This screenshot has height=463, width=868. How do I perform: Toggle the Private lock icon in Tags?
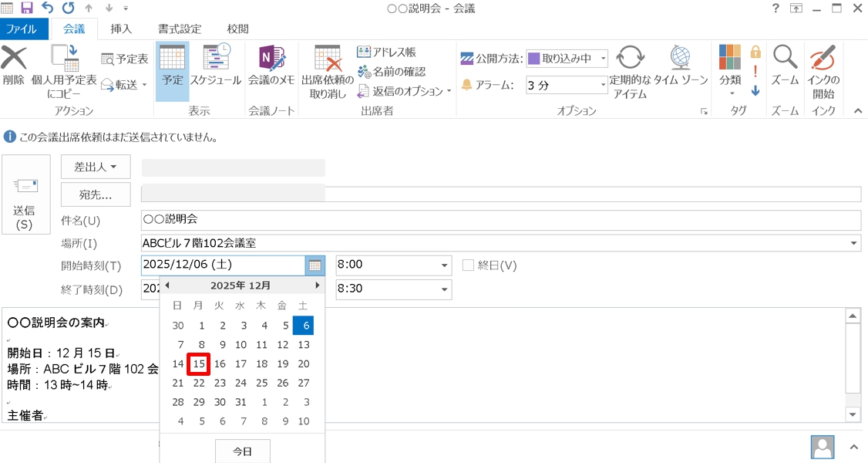click(x=755, y=52)
